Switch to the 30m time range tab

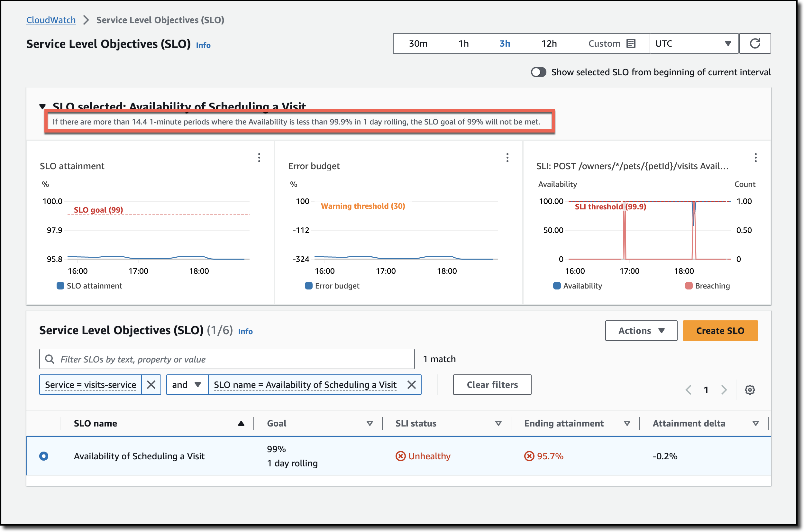[418, 43]
